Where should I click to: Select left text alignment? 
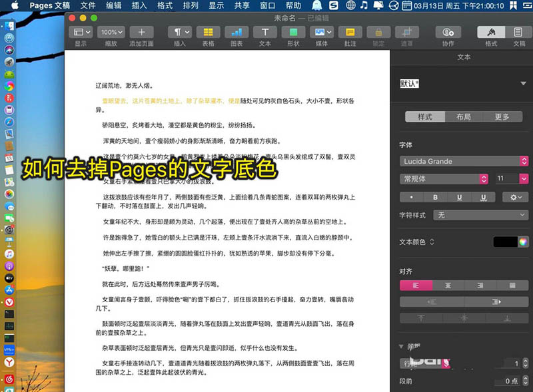(x=416, y=286)
